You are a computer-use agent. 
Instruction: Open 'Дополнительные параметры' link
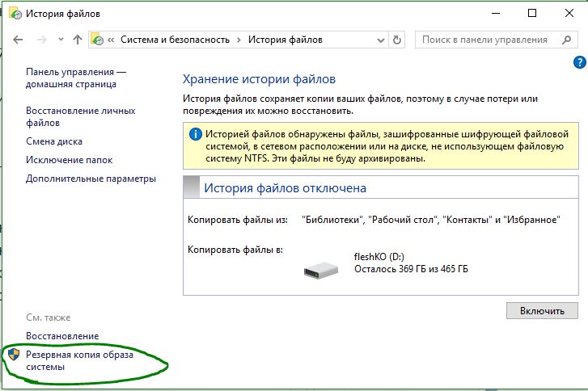91,179
